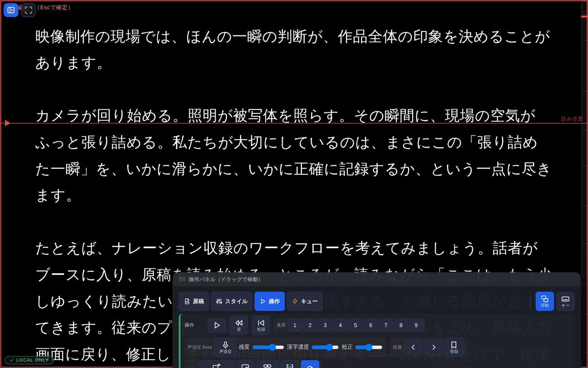Set speed to 6
Viewport: 588px width, 368px height.
coord(370,325)
